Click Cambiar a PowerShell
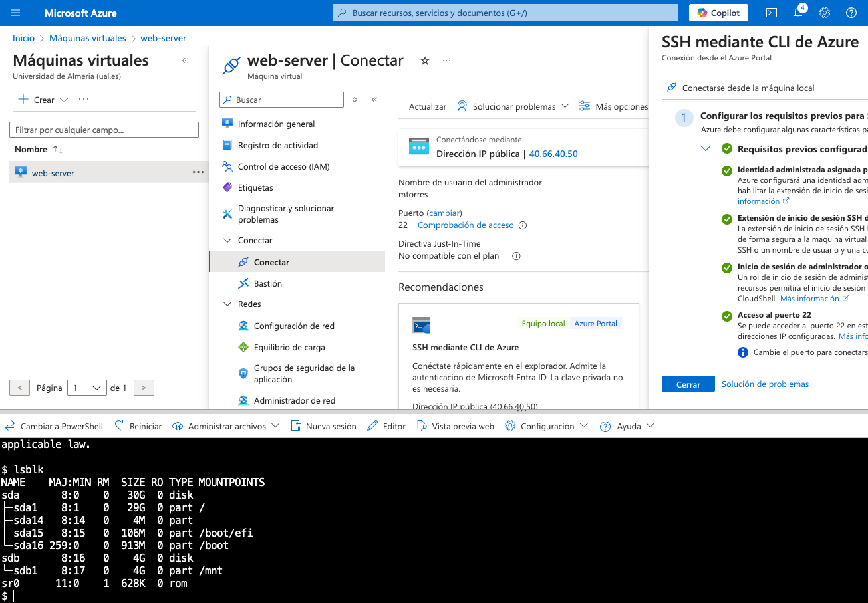This screenshot has height=603, width=868. (54, 426)
